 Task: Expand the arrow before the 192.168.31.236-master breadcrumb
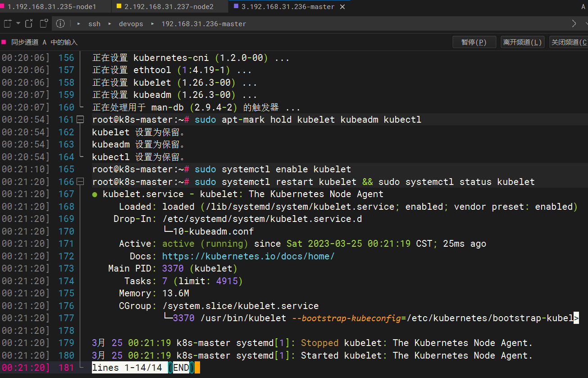point(152,24)
